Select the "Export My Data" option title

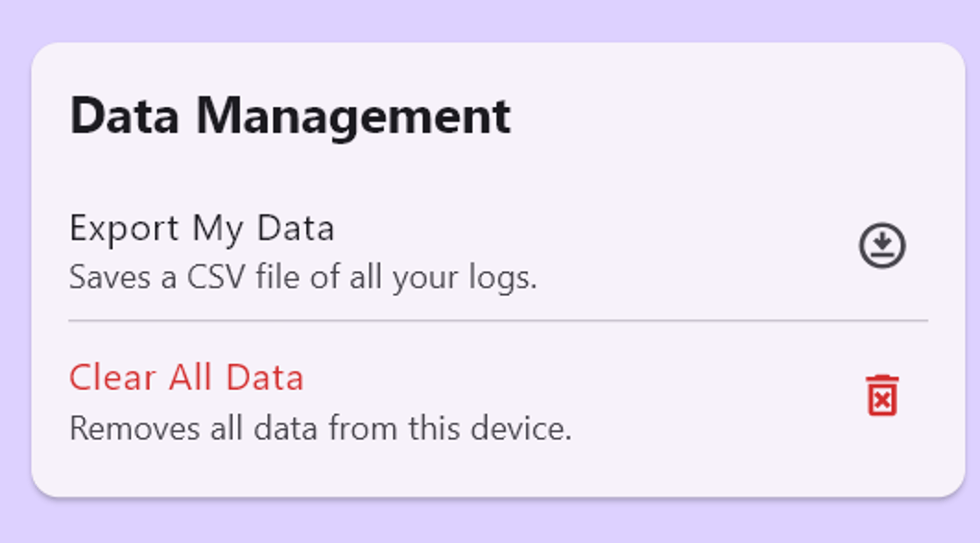(x=202, y=228)
